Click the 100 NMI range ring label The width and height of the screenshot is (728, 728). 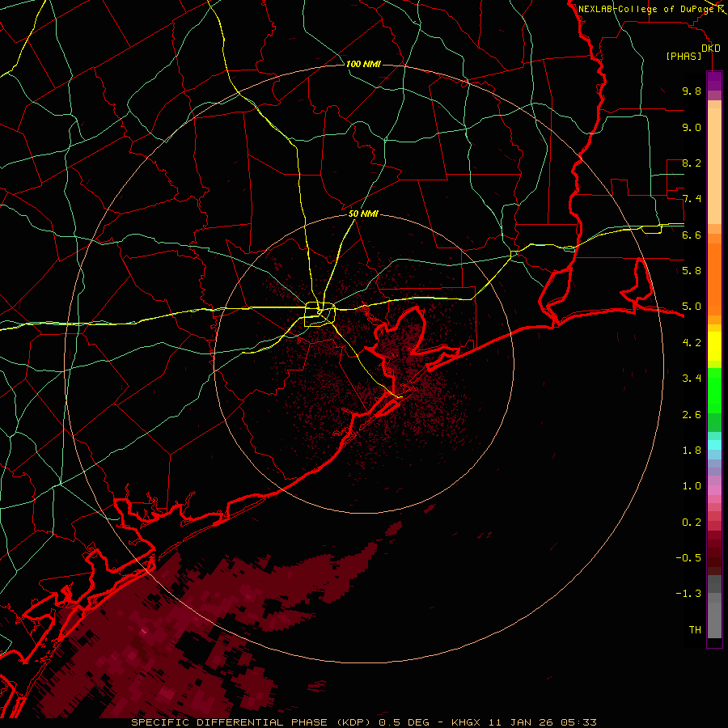tap(363, 64)
